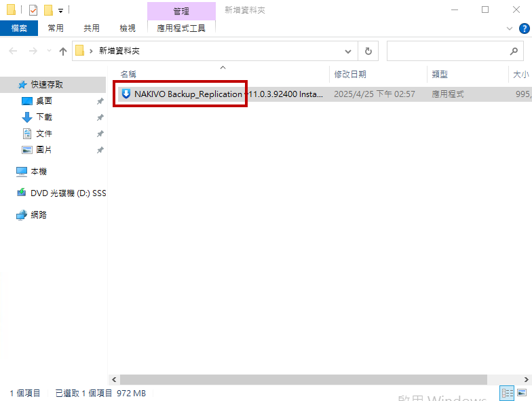This screenshot has width=532, height=401.
Task: Switch to details view layout icon
Action: tap(508, 394)
